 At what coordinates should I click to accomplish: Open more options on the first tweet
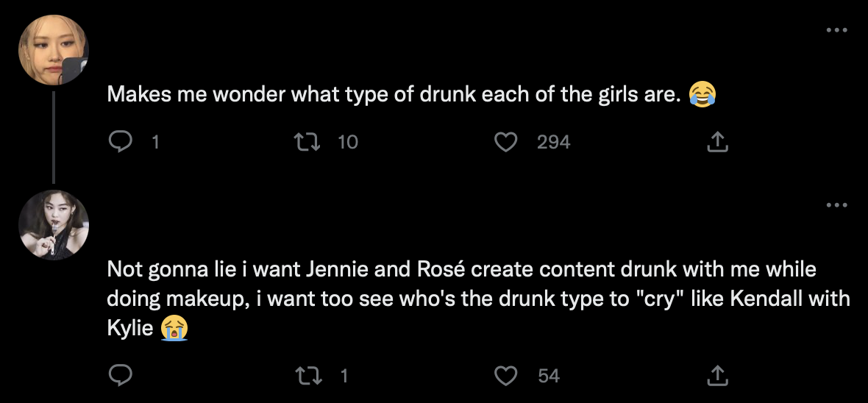pyautogui.click(x=837, y=30)
